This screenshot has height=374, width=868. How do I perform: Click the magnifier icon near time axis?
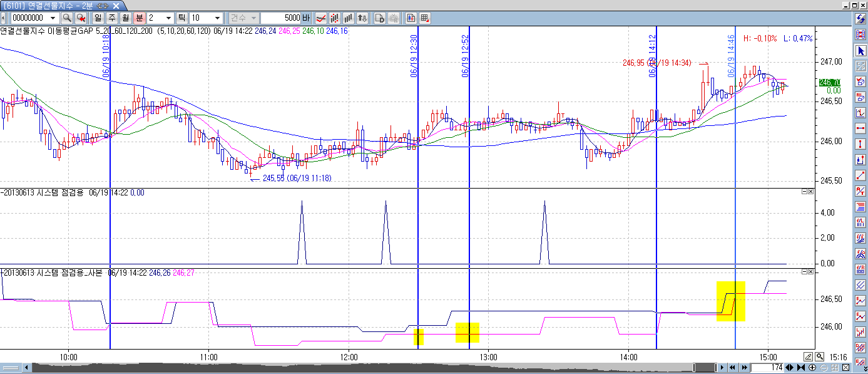819,356
